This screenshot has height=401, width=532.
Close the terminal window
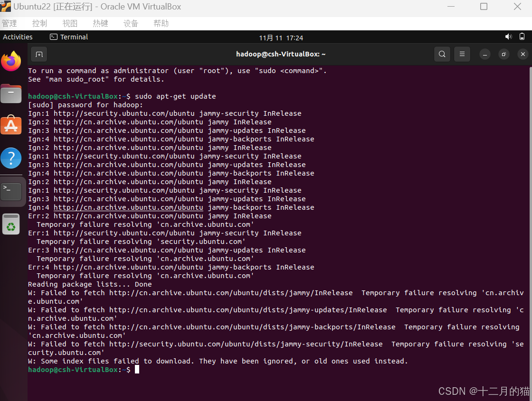(x=523, y=54)
